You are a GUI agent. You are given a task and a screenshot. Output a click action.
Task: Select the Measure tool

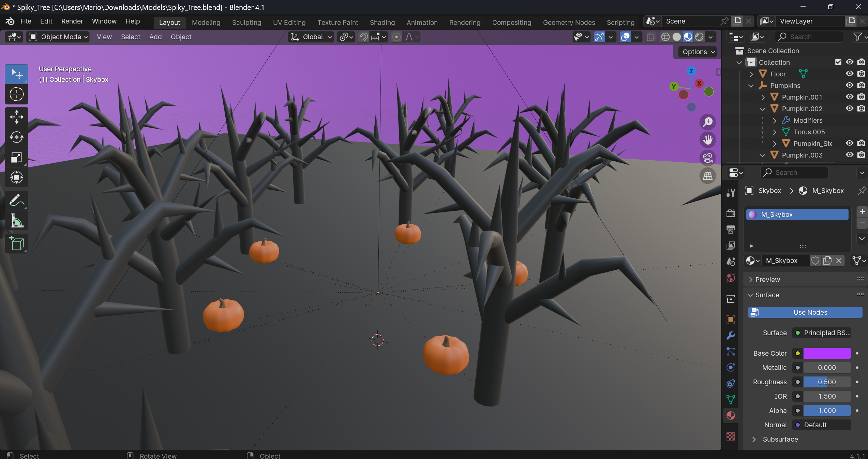pos(16,221)
